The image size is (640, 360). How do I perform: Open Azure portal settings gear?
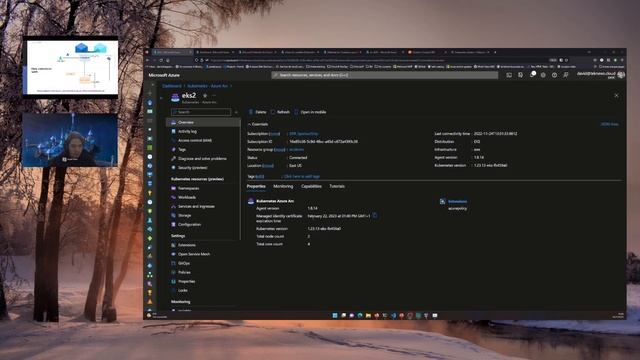click(x=543, y=75)
